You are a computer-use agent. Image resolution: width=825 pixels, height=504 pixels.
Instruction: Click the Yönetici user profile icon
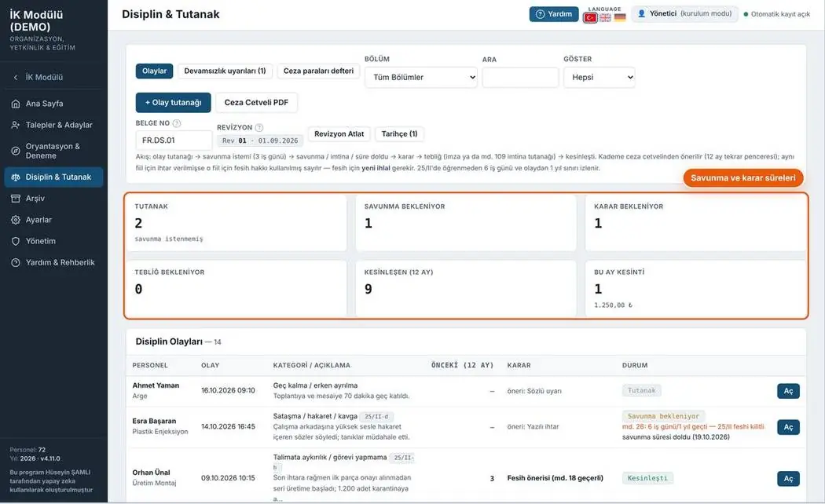(641, 13)
